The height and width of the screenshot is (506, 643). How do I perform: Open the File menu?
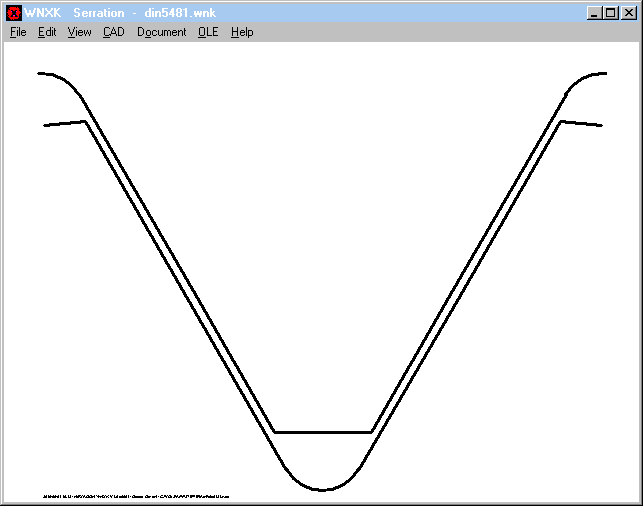coord(18,32)
